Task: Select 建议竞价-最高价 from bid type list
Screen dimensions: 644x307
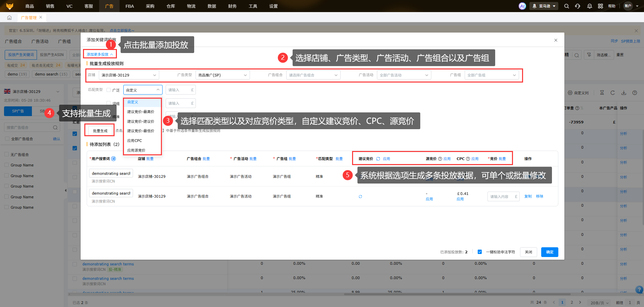Action: coord(141,112)
